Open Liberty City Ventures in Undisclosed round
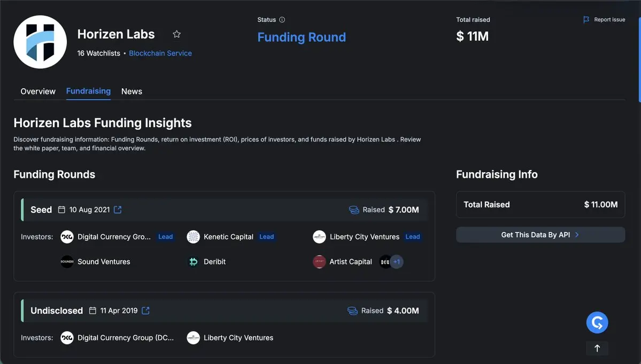Viewport: 641px width, 364px height. (238, 338)
